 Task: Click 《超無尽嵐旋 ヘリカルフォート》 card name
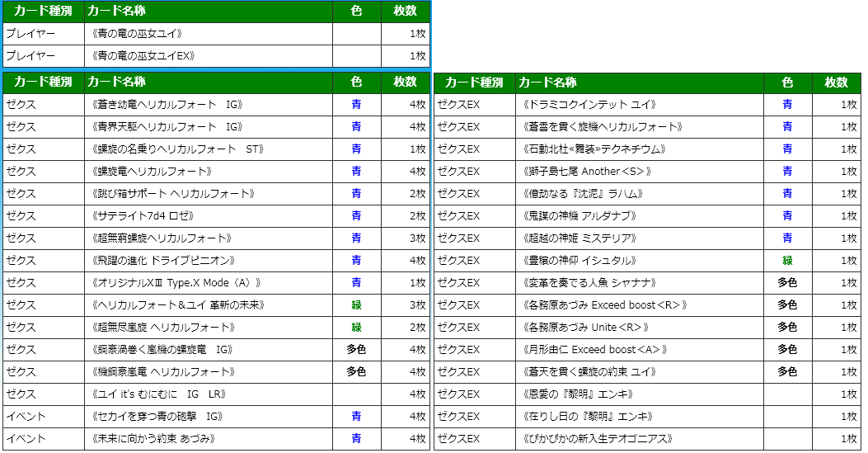point(164,328)
